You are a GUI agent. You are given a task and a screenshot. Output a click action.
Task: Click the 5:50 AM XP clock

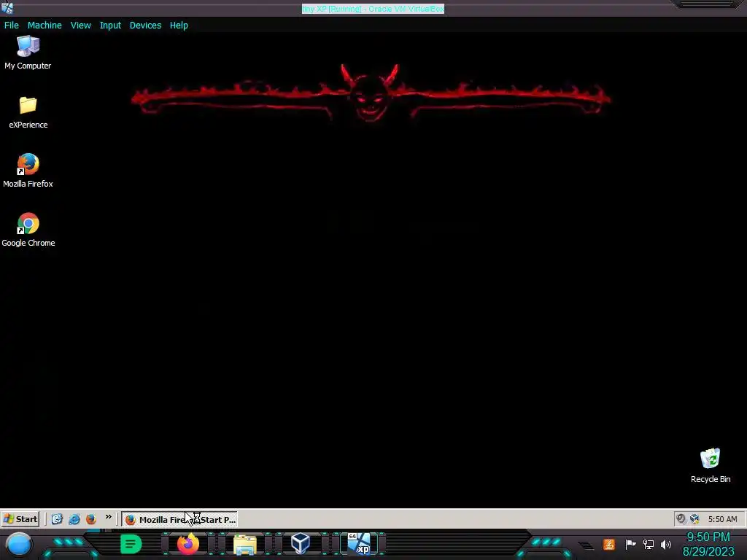click(x=722, y=519)
